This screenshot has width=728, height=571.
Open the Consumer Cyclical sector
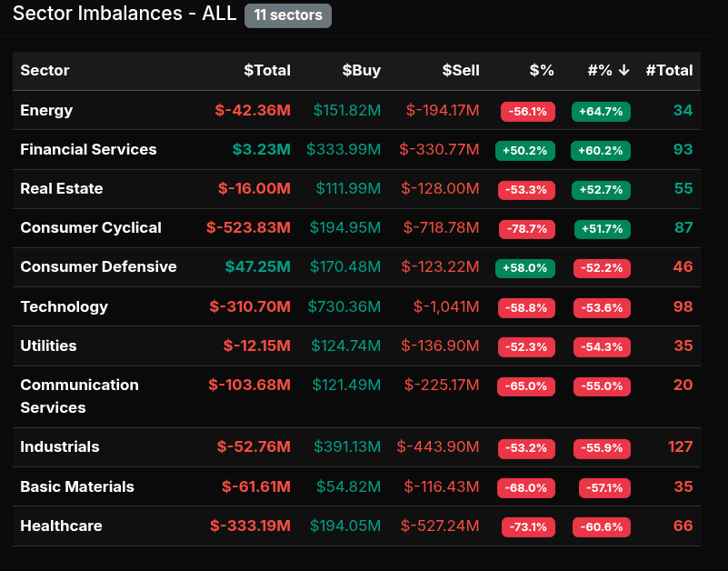(91, 228)
